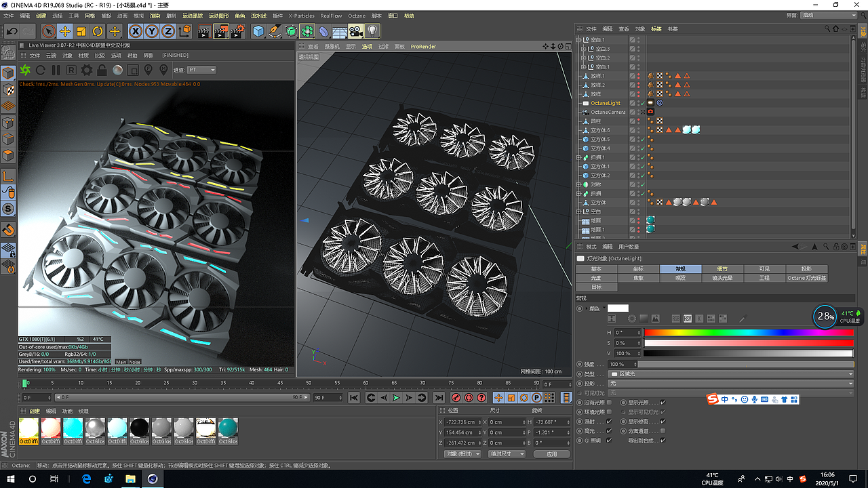Enable the 没有光照 checkbox
The image size is (868, 488).
pos(609,403)
